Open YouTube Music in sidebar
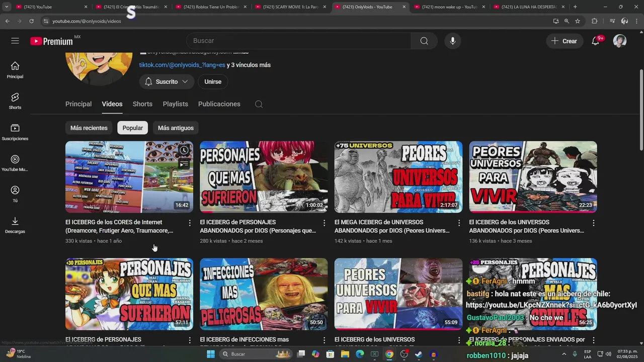This screenshot has height=362, width=644. tap(15, 163)
